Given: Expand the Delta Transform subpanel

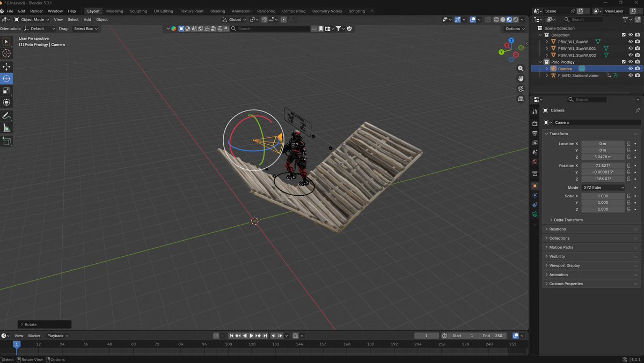Looking at the screenshot, I should click(x=568, y=220).
